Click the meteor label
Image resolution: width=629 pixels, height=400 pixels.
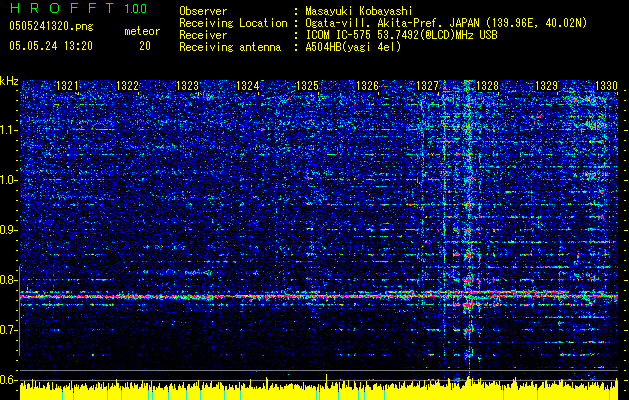point(142,31)
